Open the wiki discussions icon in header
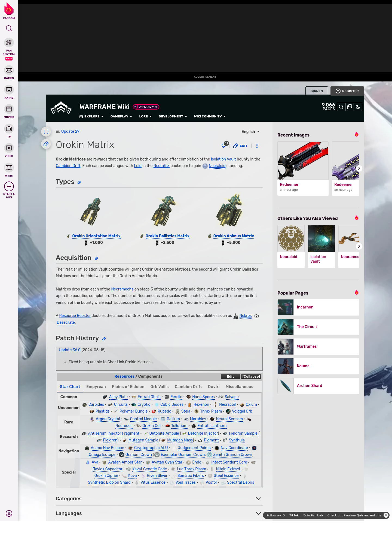392x545 pixels. coord(350,107)
